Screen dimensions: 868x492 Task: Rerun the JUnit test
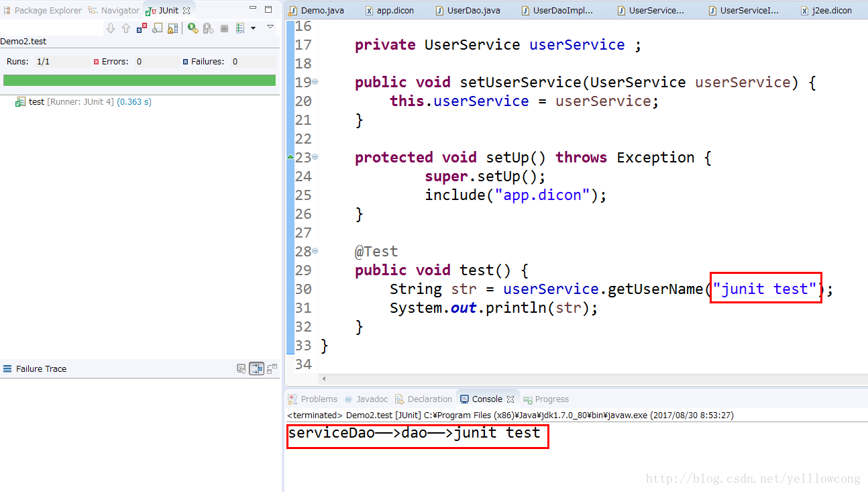[x=193, y=28]
